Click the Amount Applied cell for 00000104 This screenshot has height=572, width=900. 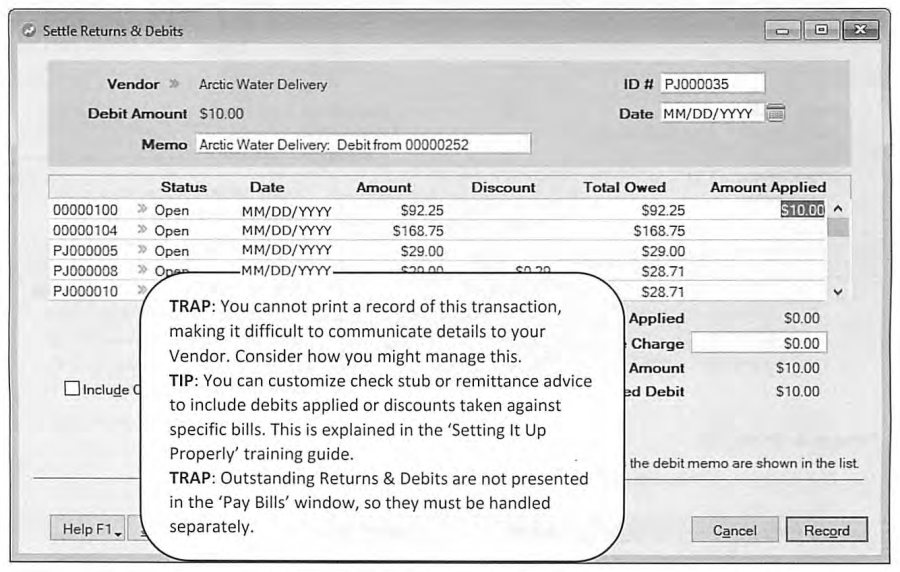click(758, 231)
